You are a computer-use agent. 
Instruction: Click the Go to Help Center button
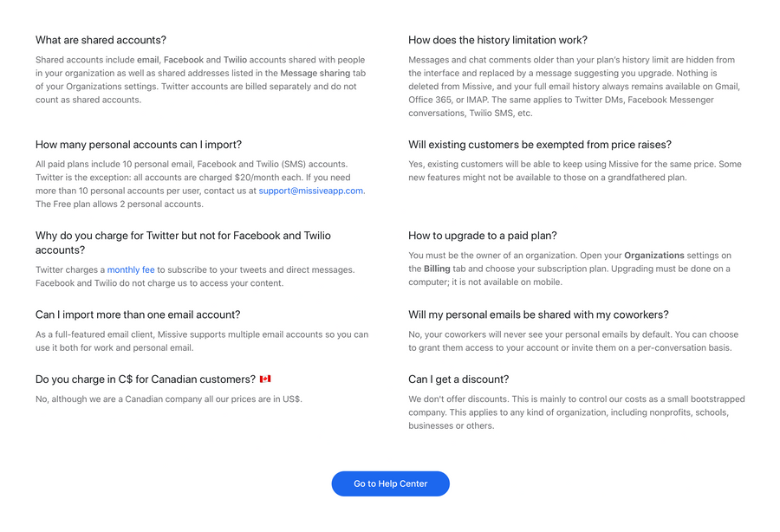[390, 483]
